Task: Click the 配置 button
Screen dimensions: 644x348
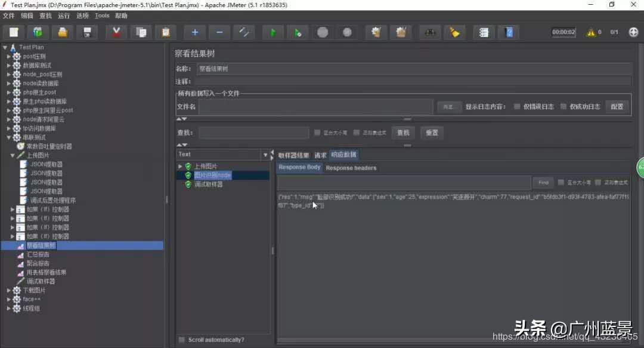Action: tap(617, 107)
